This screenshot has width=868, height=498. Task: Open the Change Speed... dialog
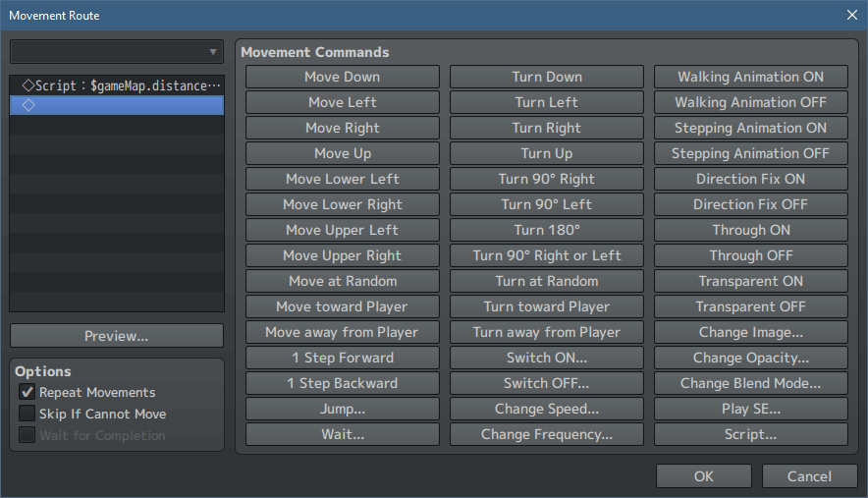[x=547, y=409]
